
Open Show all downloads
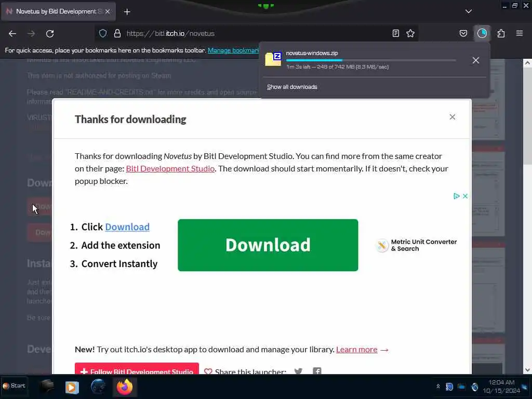pyautogui.click(x=292, y=87)
